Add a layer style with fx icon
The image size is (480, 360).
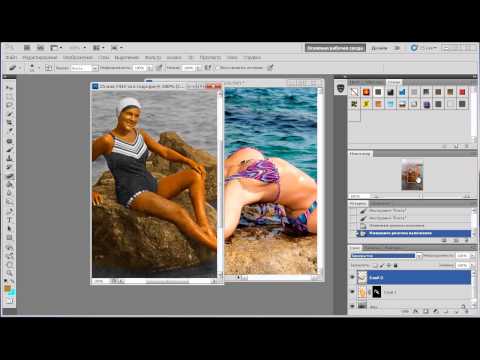[x=415, y=311]
